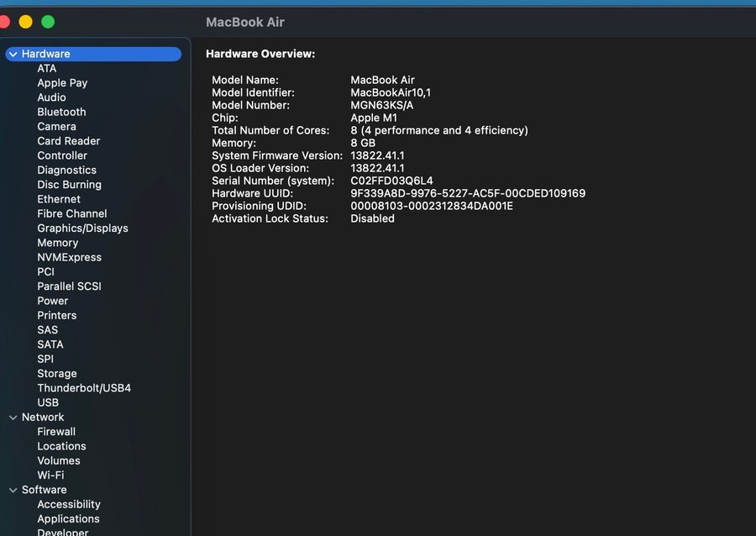Select NVMExpress from the sidebar
The image size is (756, 536).
click(69, 257)
